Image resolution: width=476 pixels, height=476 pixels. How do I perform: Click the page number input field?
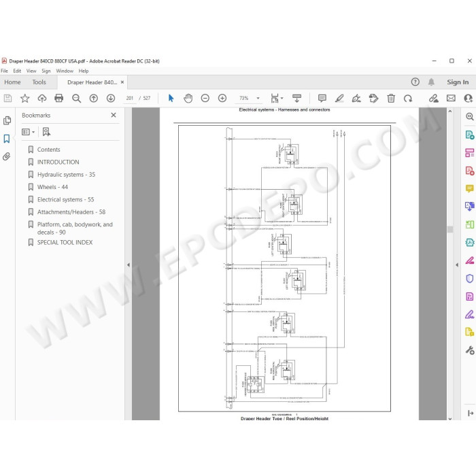tap(130, 98)
